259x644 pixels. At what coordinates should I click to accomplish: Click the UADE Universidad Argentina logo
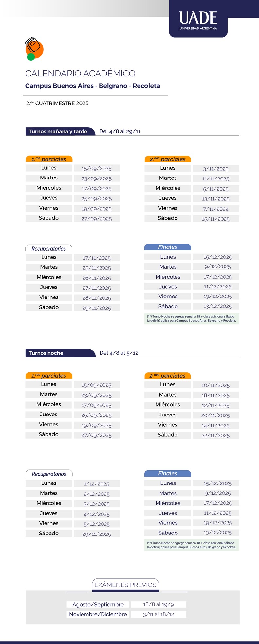pos(198,20)
